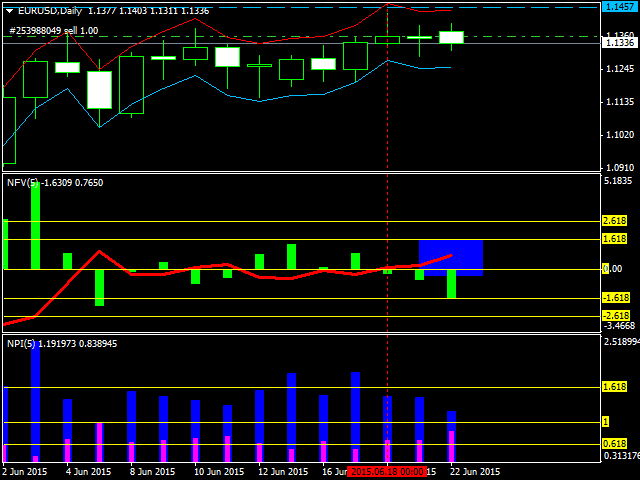Viewport: 640px width, 480px height.
Task: Click the triangle arrow beside EURUSD,Daily title
Action: pyautogui.click(x=9, y=11)
